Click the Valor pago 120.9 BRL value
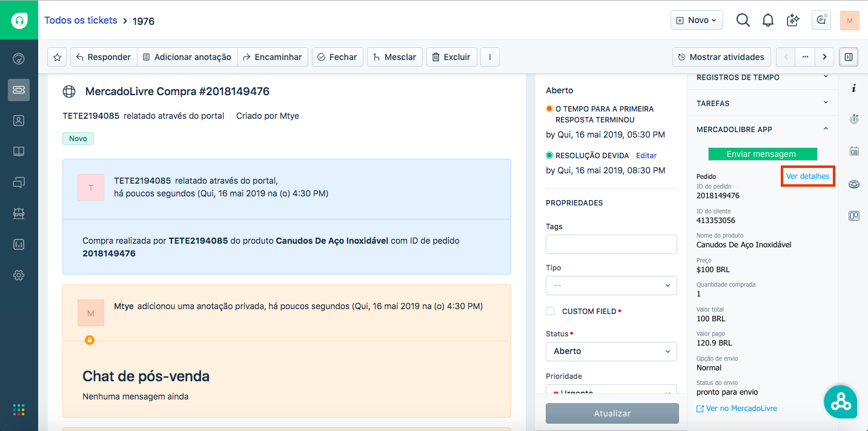The width and height of the screenshot is (868, 431). point(714,343)
